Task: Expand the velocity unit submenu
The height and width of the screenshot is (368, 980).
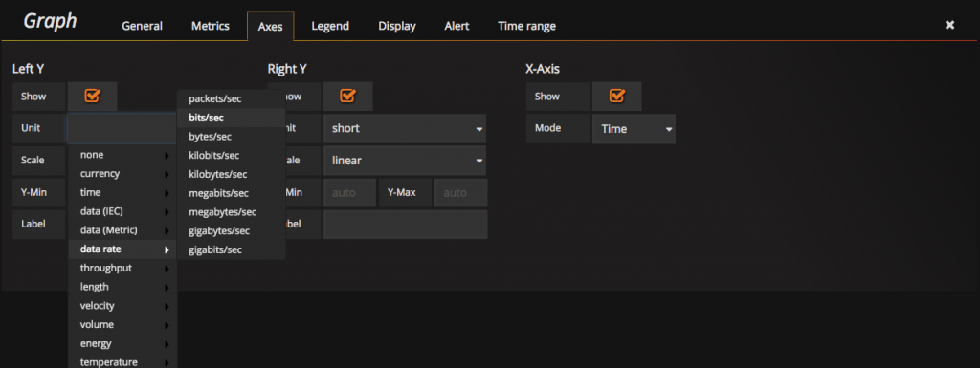Action: pyautogui.click(x=122, y=306)
